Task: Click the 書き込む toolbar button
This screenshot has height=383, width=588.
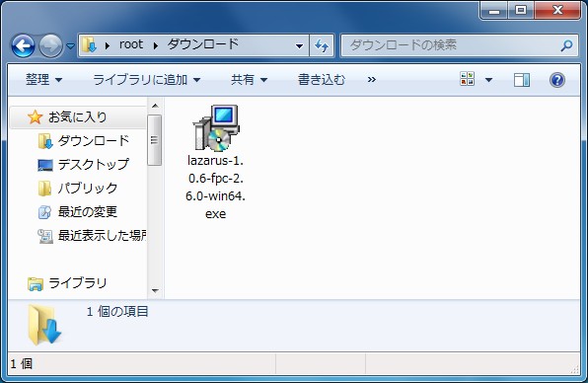Action: (x=322, y=80)
